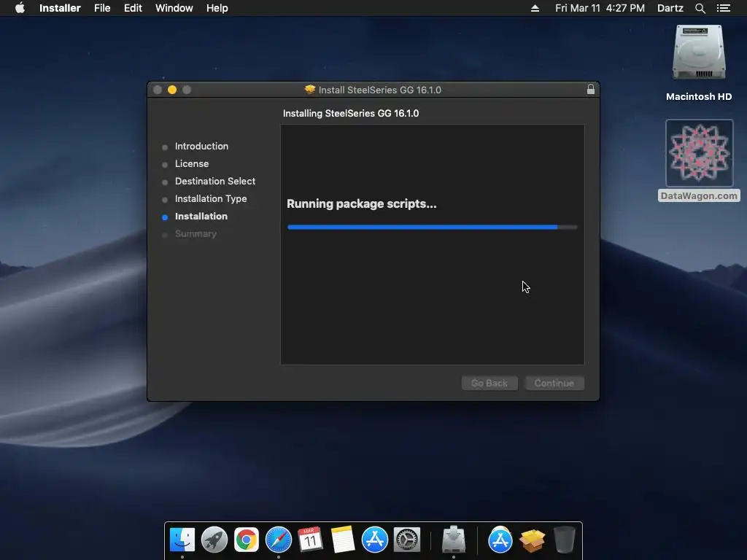
Task: Open the Installer application menu
Action: [60, 8]
